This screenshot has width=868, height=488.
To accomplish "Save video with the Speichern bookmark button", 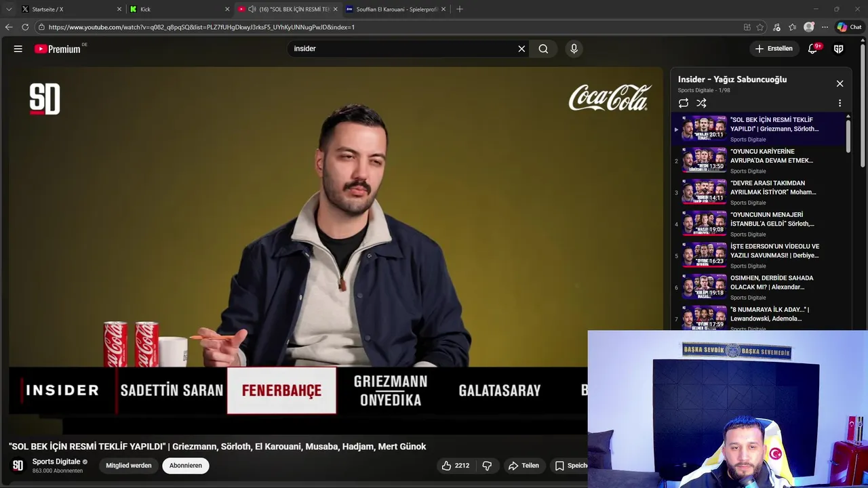I will tap(571, 466).
